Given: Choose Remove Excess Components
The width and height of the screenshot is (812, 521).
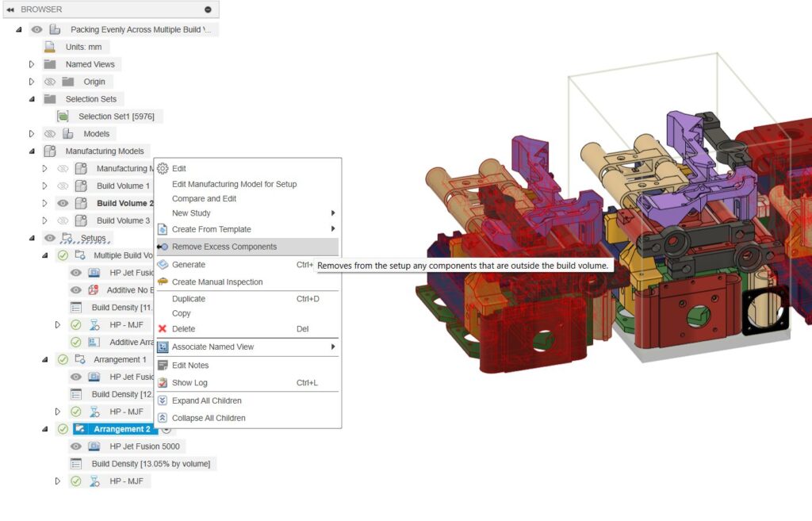Looking at the screenshot, I should point(247,247).
